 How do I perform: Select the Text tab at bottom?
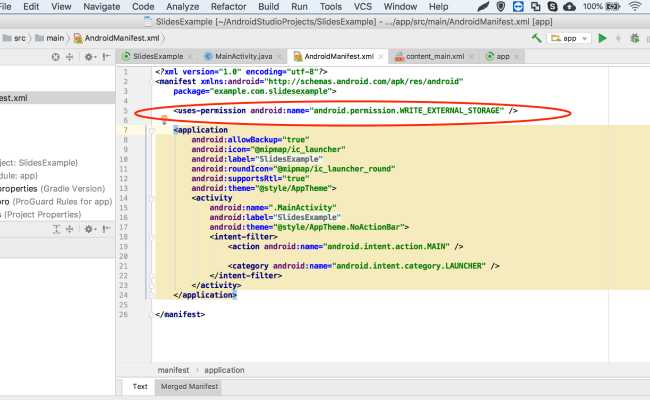140,386
